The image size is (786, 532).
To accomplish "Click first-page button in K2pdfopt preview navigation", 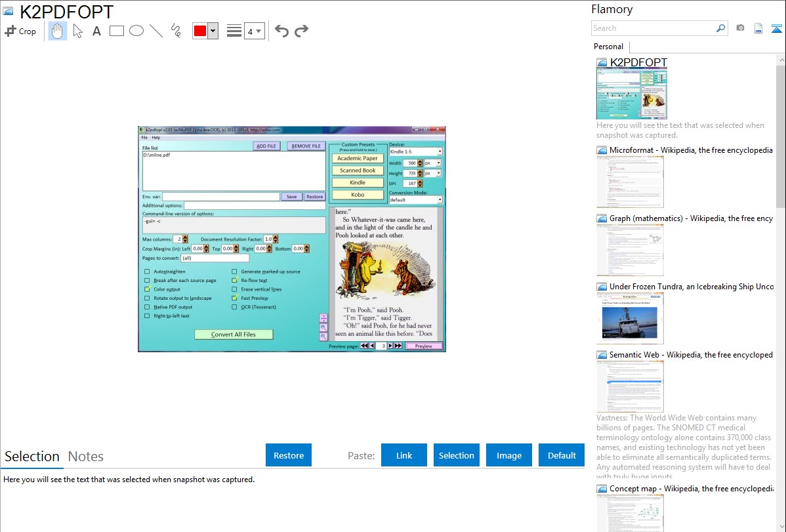I will click(x=364, y=346).
